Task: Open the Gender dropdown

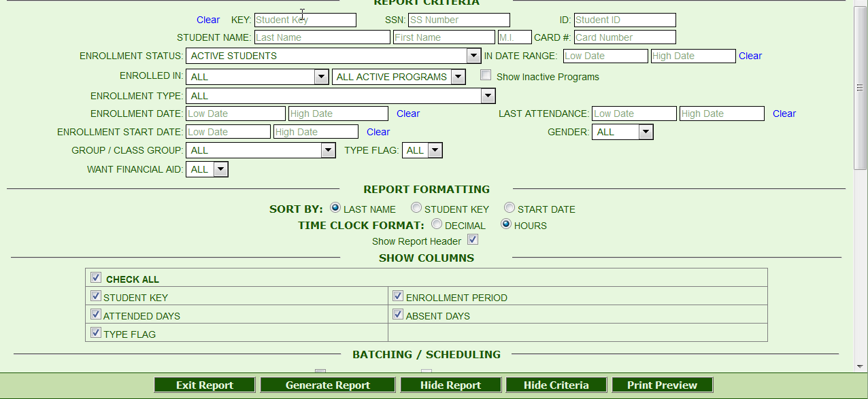Action: point(623,132)
